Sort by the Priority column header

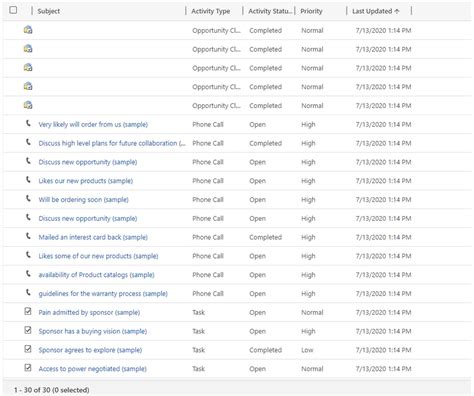311,11
